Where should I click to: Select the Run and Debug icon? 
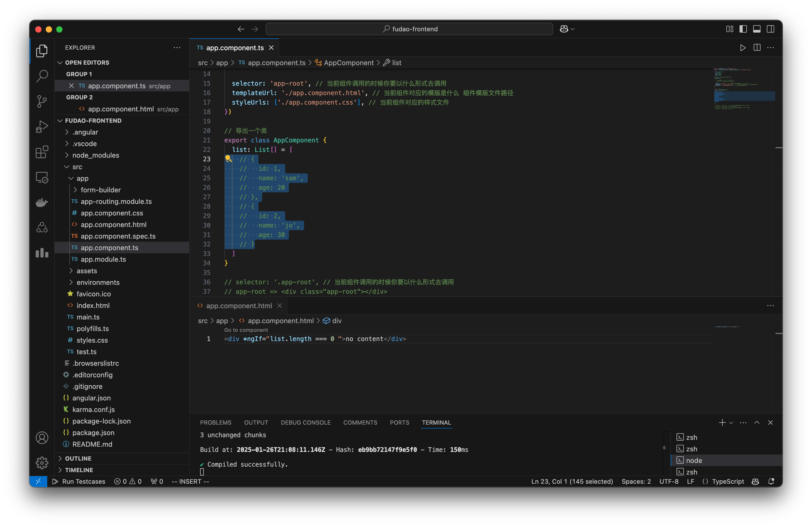[41, 126]
